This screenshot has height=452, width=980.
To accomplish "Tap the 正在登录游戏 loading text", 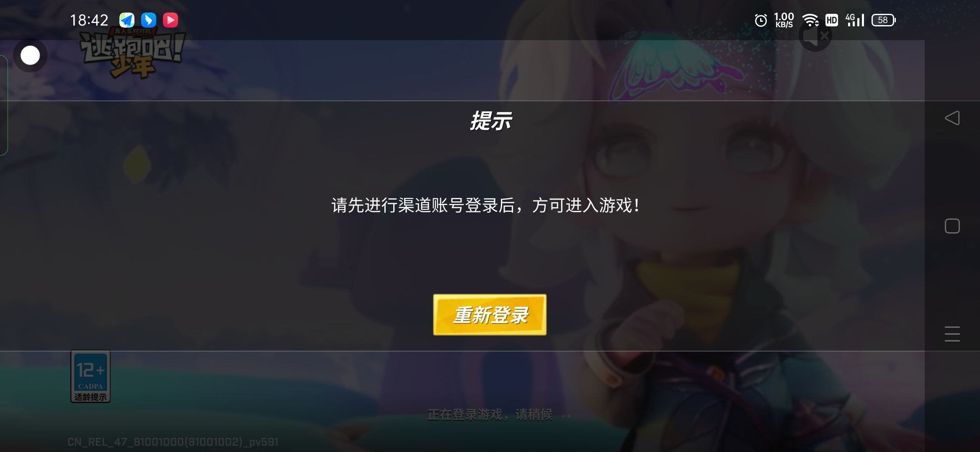I will [x=490, y=415].
